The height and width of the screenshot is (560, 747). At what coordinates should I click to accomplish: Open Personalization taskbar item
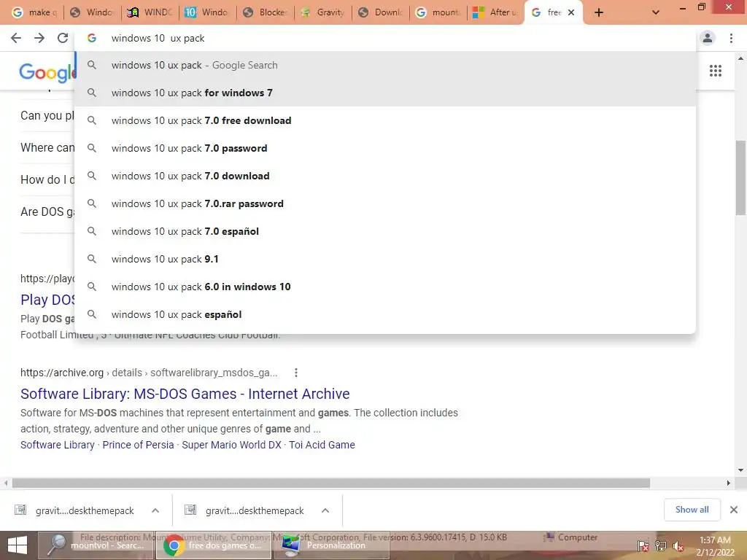point(332,545)
